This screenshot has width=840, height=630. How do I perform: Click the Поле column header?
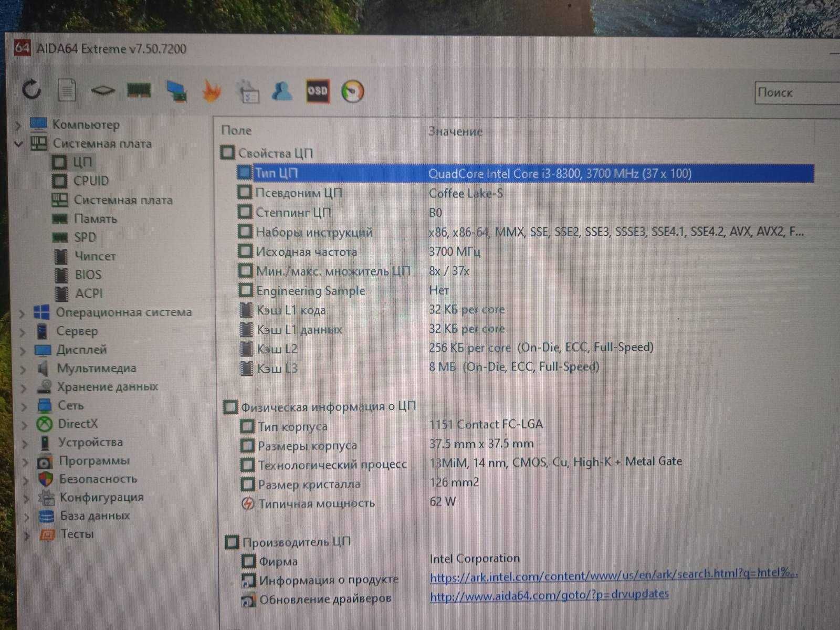236,130
